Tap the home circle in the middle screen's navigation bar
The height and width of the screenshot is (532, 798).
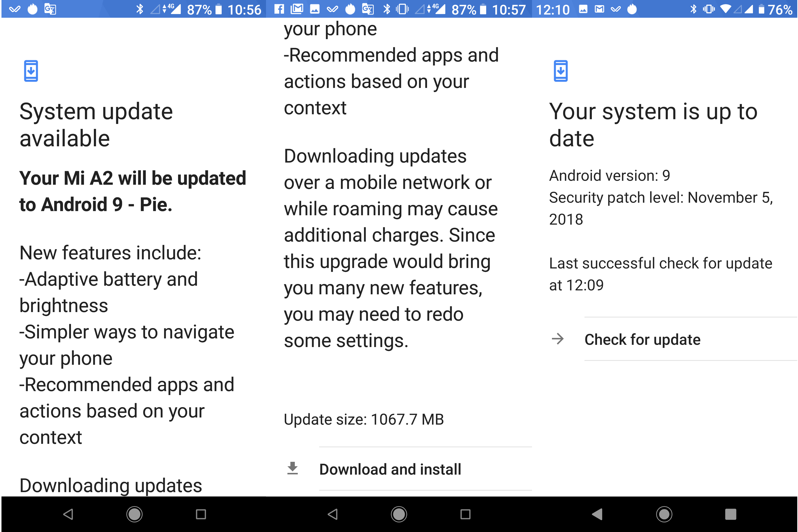click(399, 514)
